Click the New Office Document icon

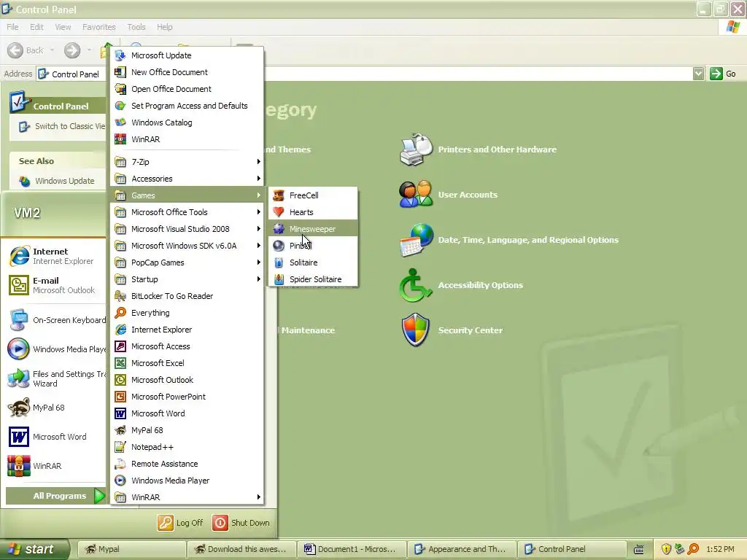coord(120,72)
